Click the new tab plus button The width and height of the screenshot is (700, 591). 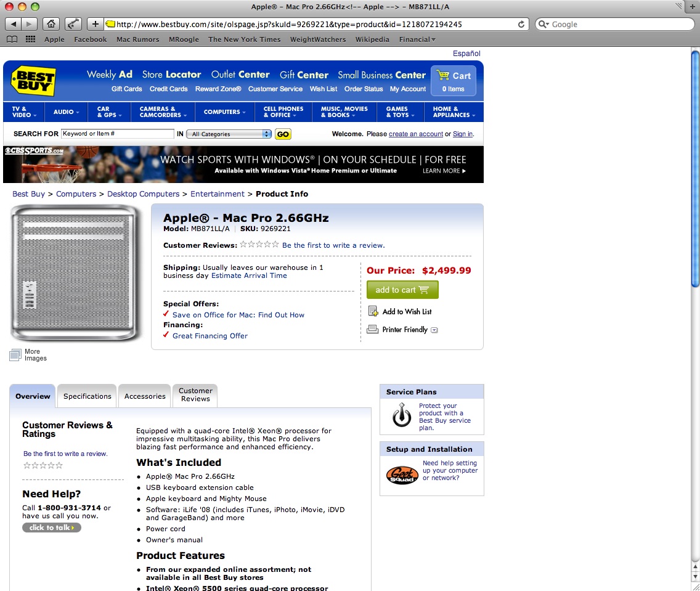click(x=693, y=7)
